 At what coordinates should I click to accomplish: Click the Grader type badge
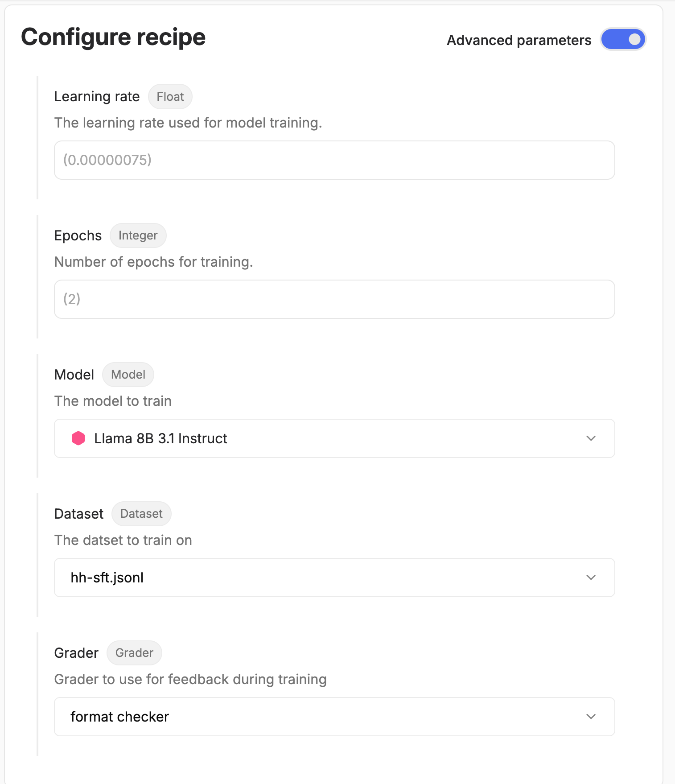[x=134, y=653]
